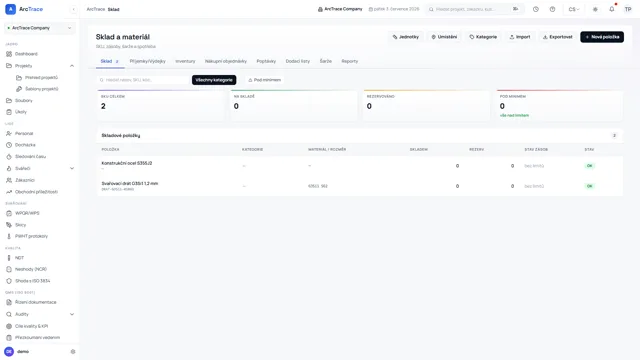Image resolution: width=640 pixels, height=360 pixels.
Task: Open the help icon in top bar
Action: [552, 9]
